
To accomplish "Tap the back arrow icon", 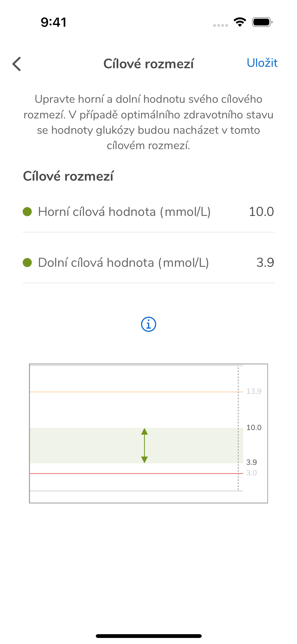I will click(17, 64).
